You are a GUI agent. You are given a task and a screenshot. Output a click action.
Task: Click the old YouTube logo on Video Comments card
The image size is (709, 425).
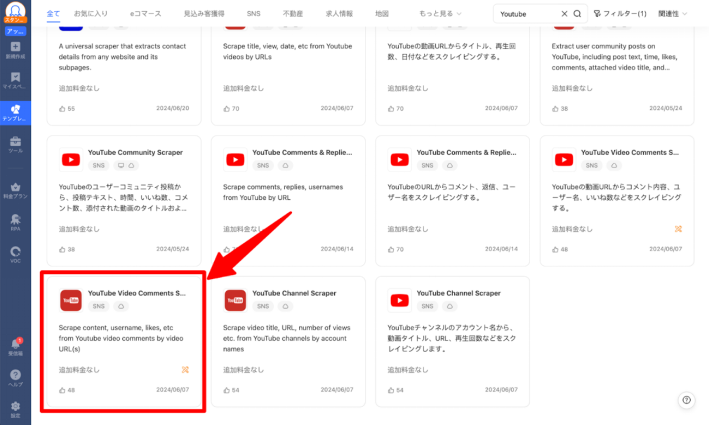pos(71,300)
